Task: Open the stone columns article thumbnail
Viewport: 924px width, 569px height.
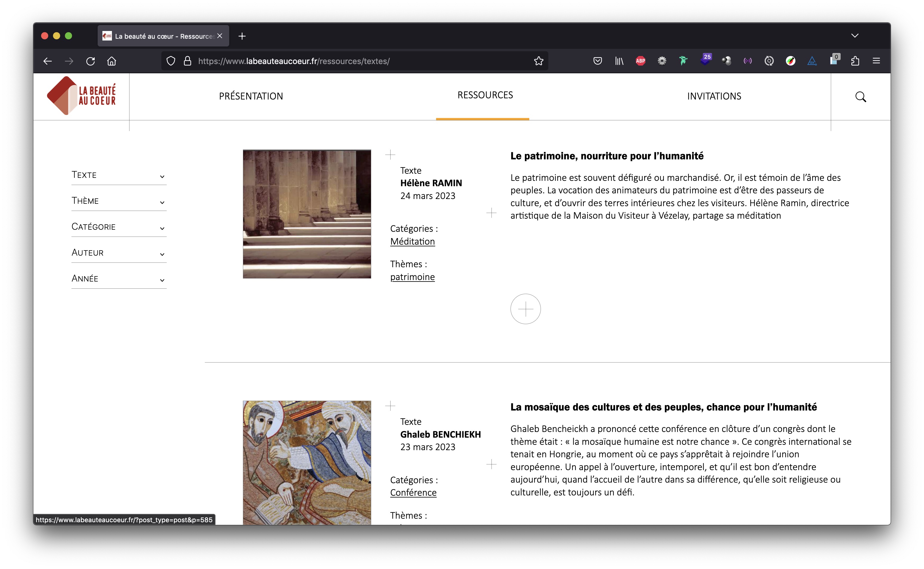Action: [x=307, y=214]
